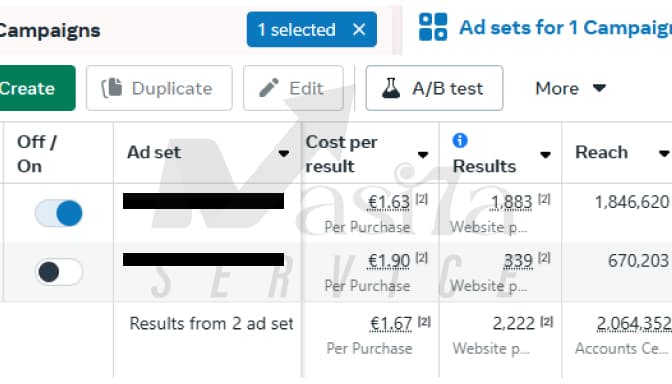672x384 pixels.
Task: Click the Edit pencil icon
Action: (269, 88)
